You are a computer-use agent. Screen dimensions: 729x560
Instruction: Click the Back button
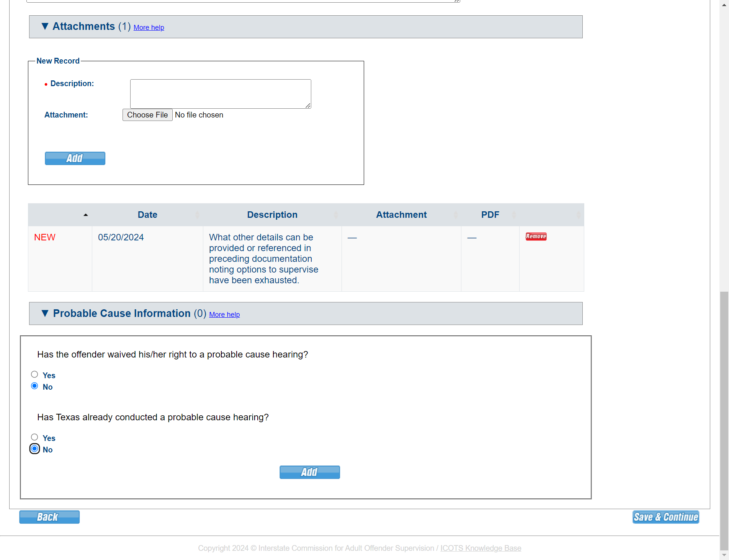pyautogui.click(x=49, y=517)
